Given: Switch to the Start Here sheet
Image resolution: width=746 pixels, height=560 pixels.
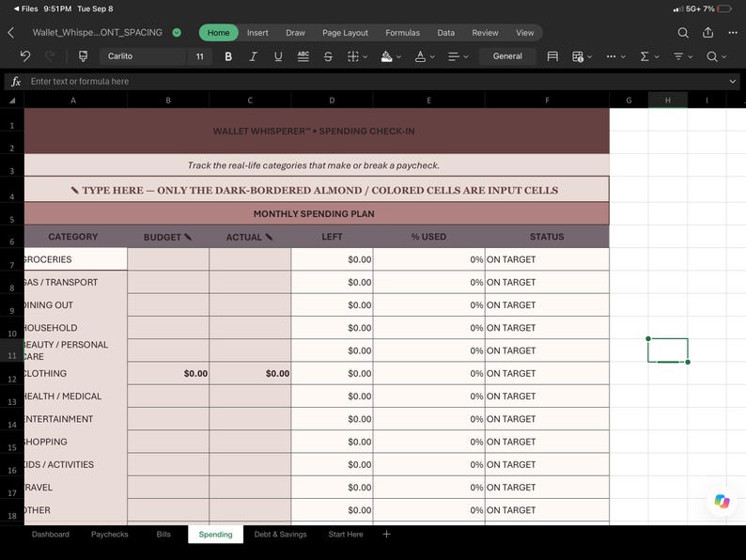Looking at the screenshot, I should pos(346,535).
